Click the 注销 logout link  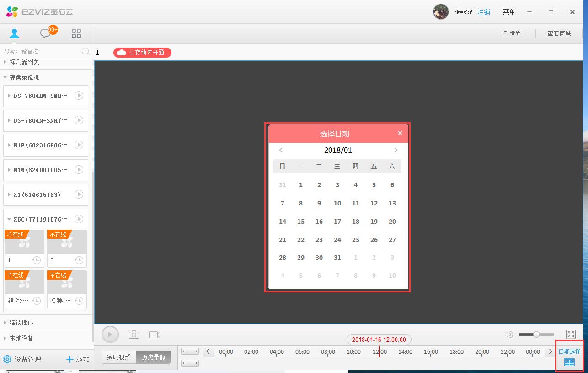click(x=483, y=12)
